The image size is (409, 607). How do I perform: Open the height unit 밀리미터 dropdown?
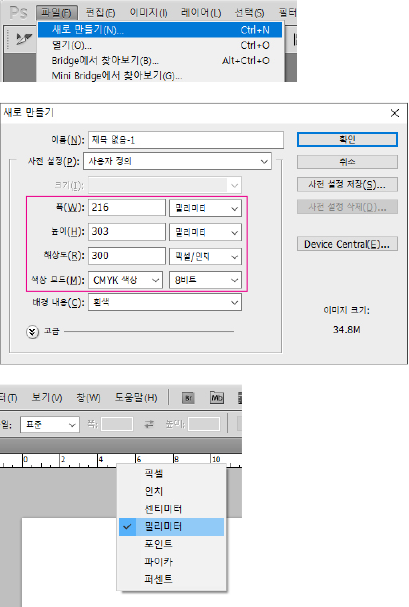[x=205, y=232]
